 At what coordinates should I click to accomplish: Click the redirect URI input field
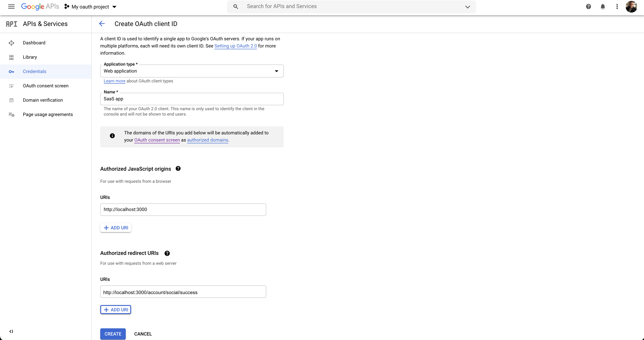[x=183, y=292]
